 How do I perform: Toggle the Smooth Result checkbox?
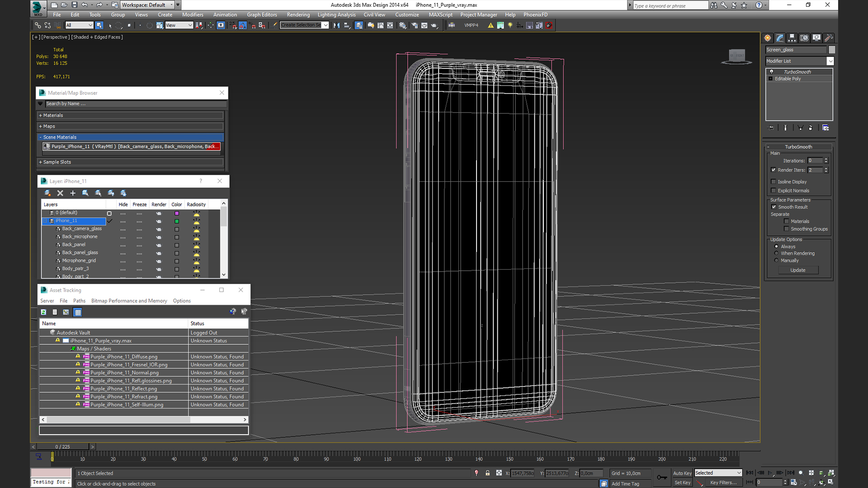point(774,207)
